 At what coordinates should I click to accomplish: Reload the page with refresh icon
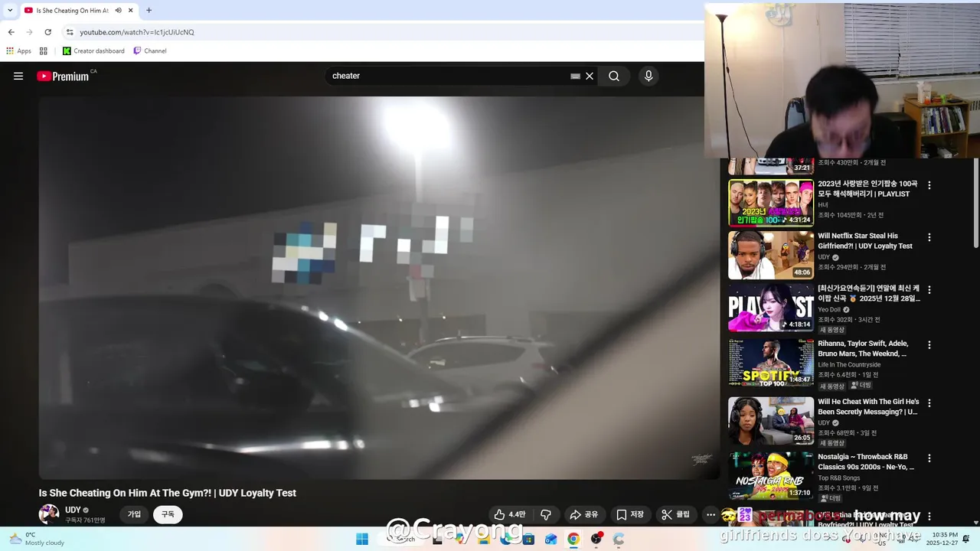[47, 32]
